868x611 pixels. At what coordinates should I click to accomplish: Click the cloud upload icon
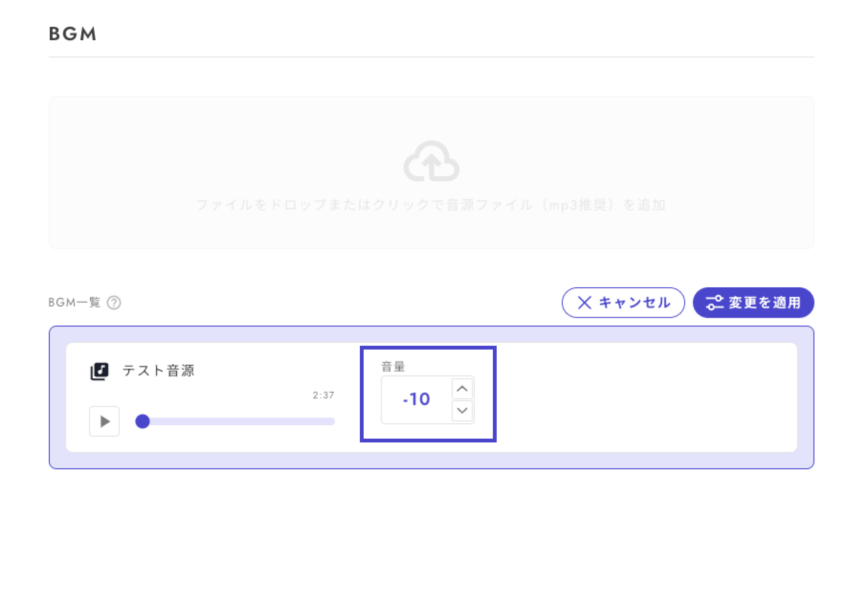431,162
